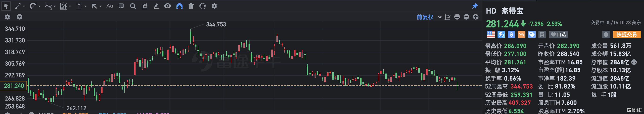Open chart settings gear below toolbar
Image resolution: width=644 pixels, height=114 pixels.
pyautogui.click(x=7, y=17)
